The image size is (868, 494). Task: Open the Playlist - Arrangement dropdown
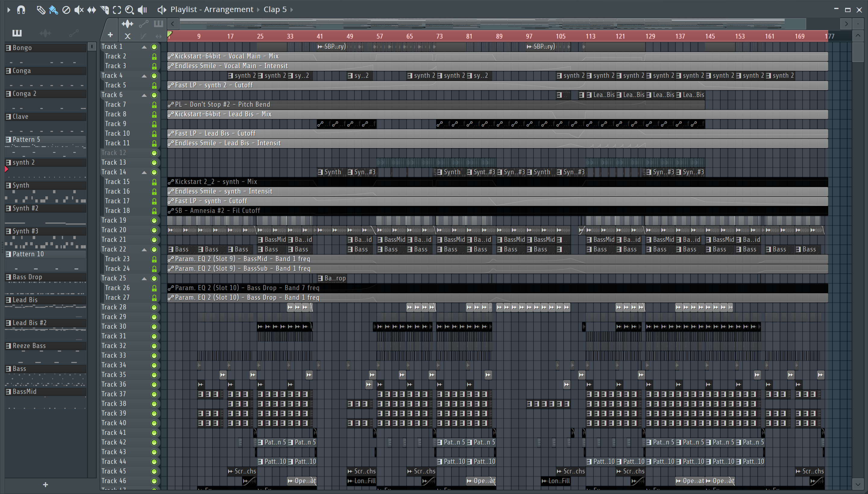pos(212,10)
